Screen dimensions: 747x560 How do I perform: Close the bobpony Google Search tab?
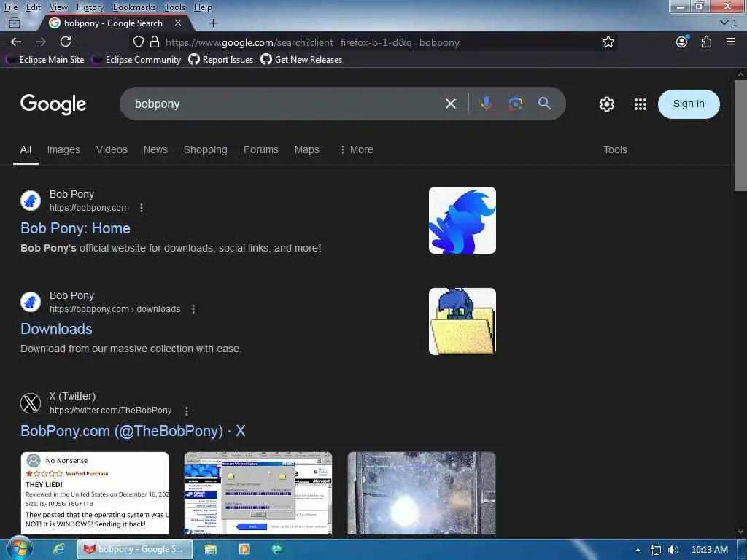(x=178, y=23)
